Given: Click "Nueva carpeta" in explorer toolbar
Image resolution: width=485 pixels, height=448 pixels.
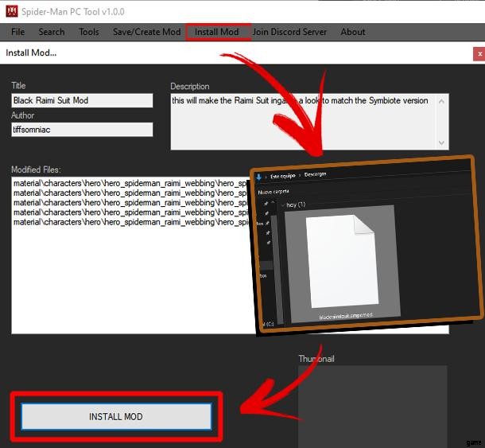Looking at the screenshot, I should 274,192.
